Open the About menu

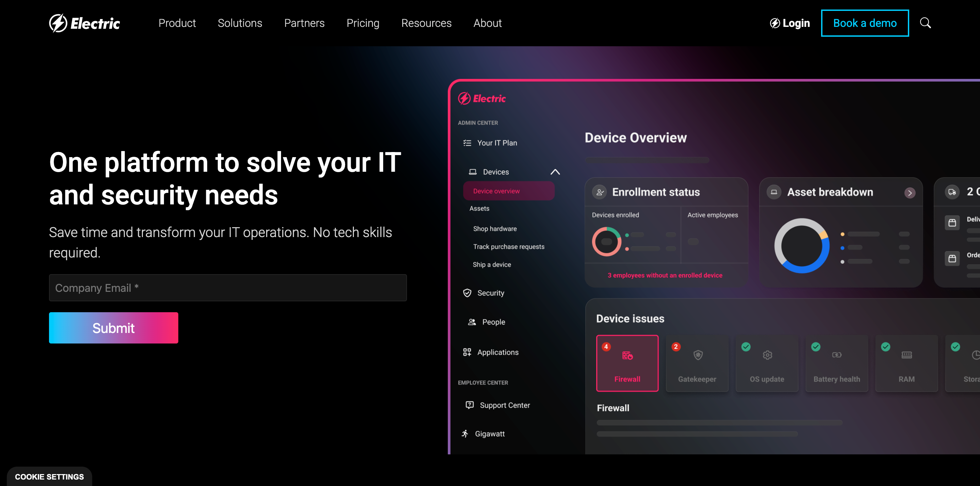click(x=487, y=23)
